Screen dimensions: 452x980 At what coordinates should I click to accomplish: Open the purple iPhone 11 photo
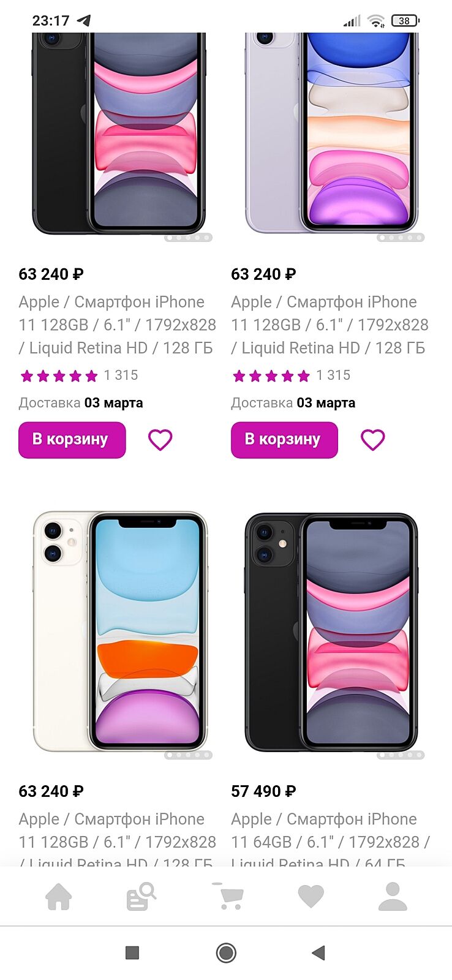pos(331,132)
